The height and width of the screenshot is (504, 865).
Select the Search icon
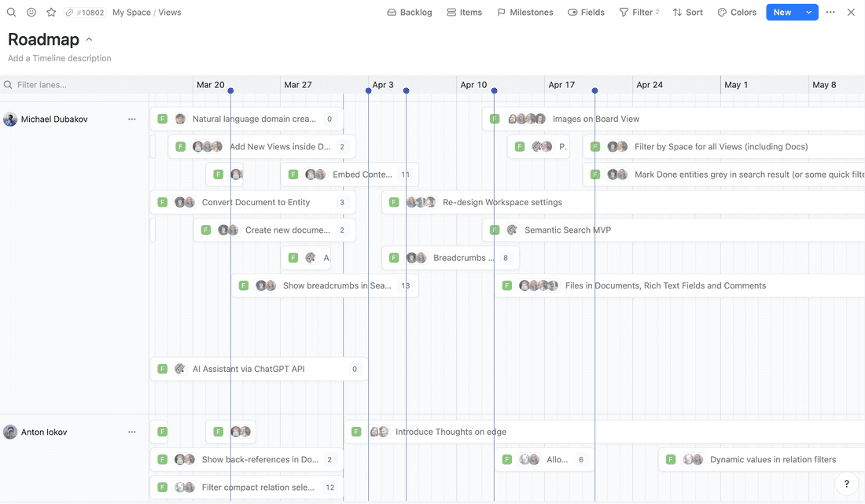click(11, 12)
